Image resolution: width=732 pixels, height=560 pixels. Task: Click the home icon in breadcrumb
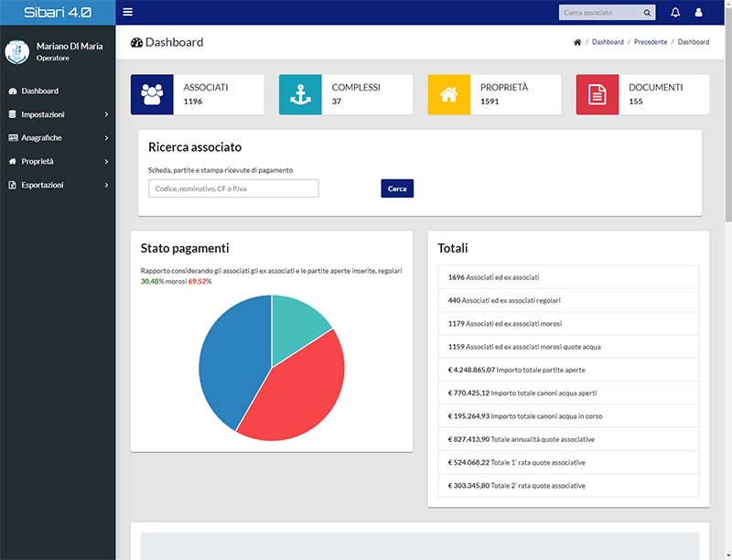[577, 42]
